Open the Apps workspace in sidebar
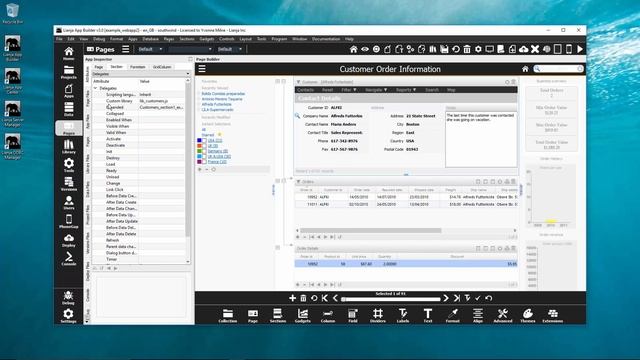Image resolution: width=640 pixels, height=360 pixels. 69,91
